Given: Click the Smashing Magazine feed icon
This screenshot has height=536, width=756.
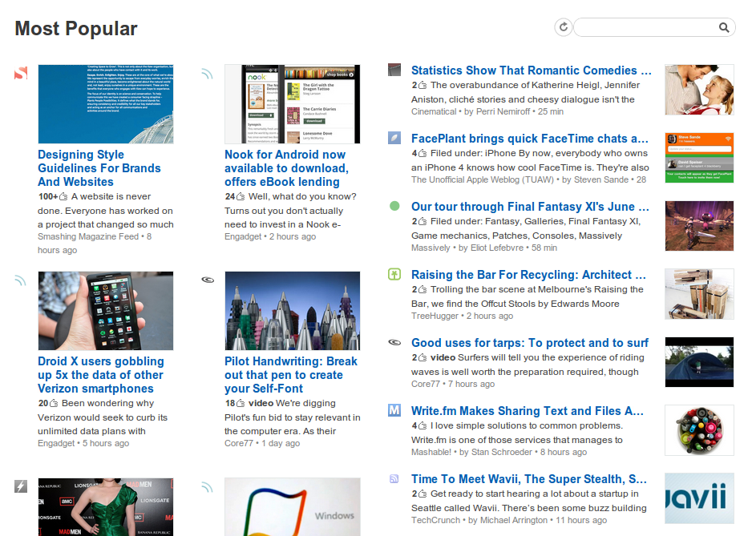Looking at the screenshot, I should [x=21, y=73].
